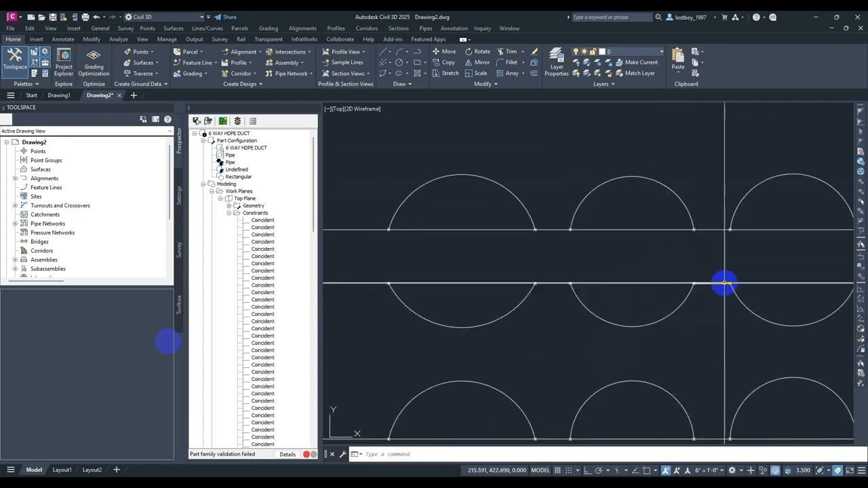Click the Make Current layer button

pos(636,62)
